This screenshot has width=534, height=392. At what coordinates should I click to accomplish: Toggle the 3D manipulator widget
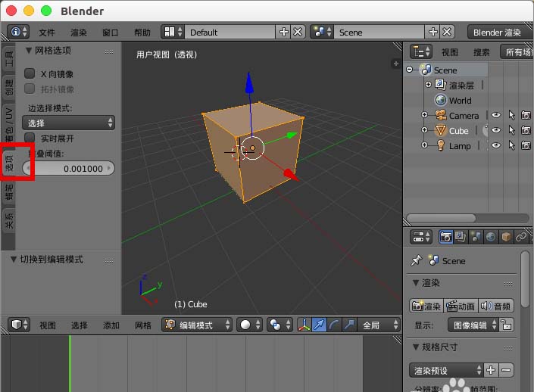click(304, 325)
